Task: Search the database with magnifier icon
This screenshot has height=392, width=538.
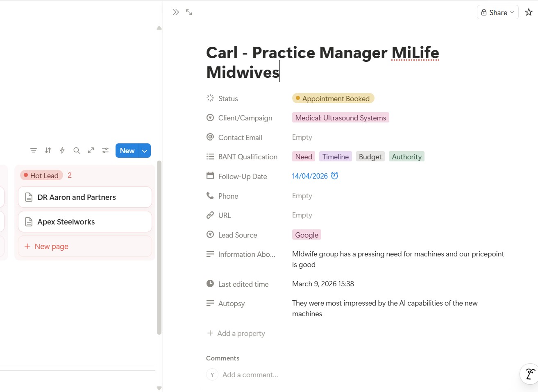Action: [77, 150]
